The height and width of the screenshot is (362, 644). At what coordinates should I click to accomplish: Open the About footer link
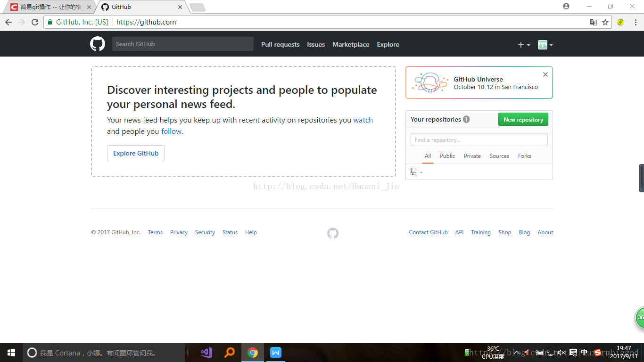[x=545, y=232]
